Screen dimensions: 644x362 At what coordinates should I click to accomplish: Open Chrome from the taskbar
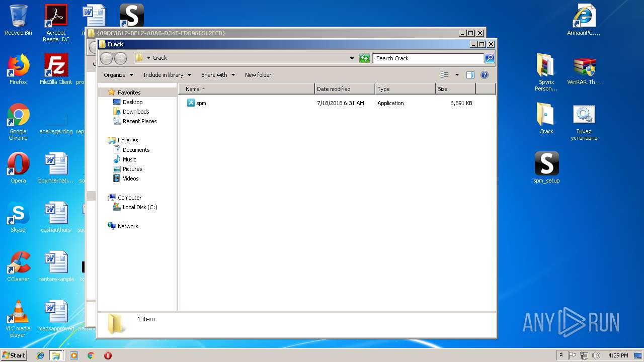(x=91, y=355)
